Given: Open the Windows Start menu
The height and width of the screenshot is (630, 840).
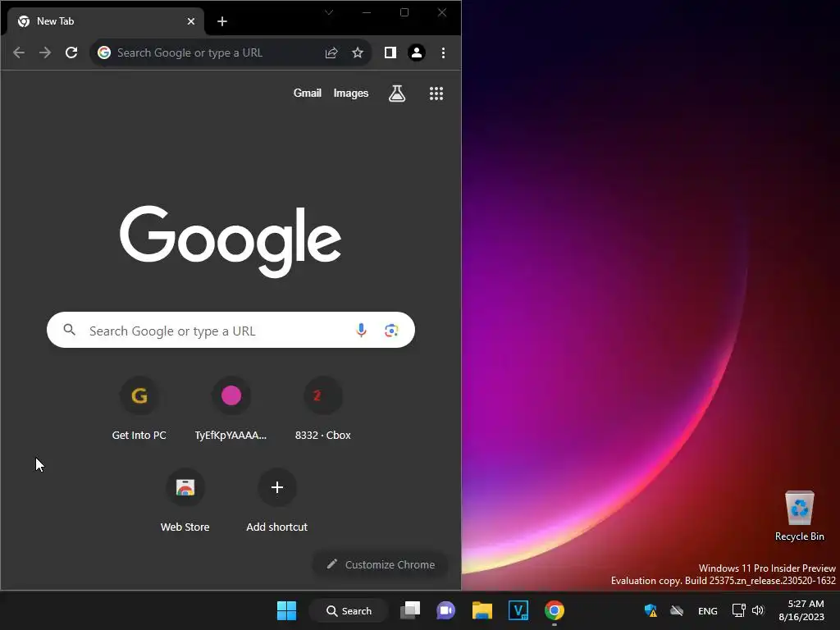Looking at the screenshot, I should pos(286,610).
